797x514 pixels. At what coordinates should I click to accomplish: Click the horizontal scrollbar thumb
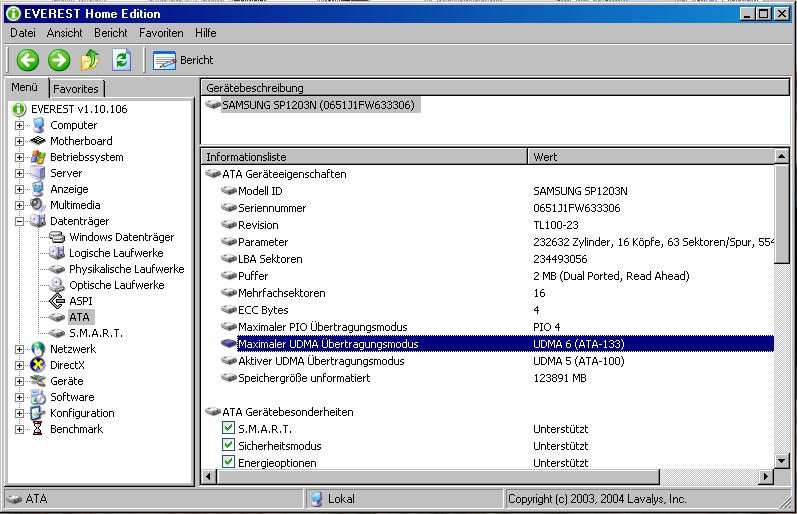coord(438,476)
